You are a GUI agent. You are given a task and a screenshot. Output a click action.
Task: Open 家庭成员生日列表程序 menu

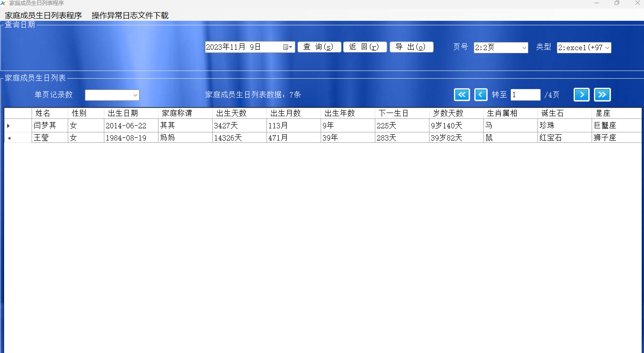point(43,15)
